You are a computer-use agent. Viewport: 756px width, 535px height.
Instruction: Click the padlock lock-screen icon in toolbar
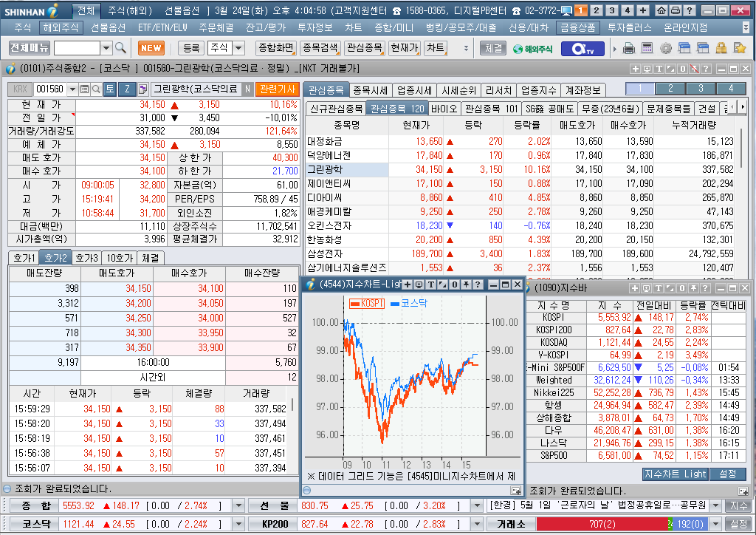click(721, 48)
